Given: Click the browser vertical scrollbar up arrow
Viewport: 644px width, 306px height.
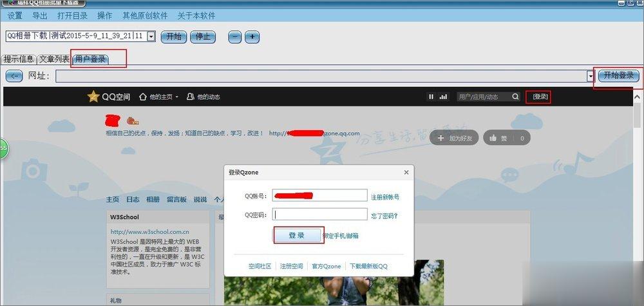Looking at the screenshot, I should click(637, 97).
